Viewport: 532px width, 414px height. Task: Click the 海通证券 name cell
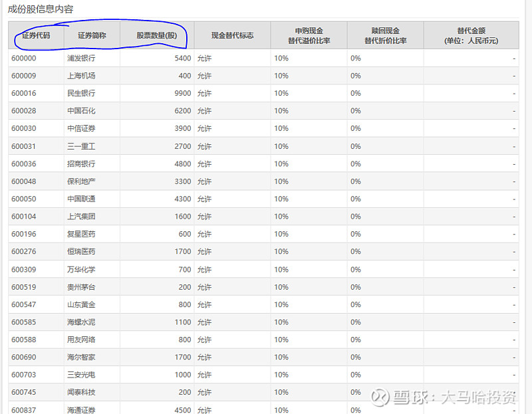click(81, 410)
